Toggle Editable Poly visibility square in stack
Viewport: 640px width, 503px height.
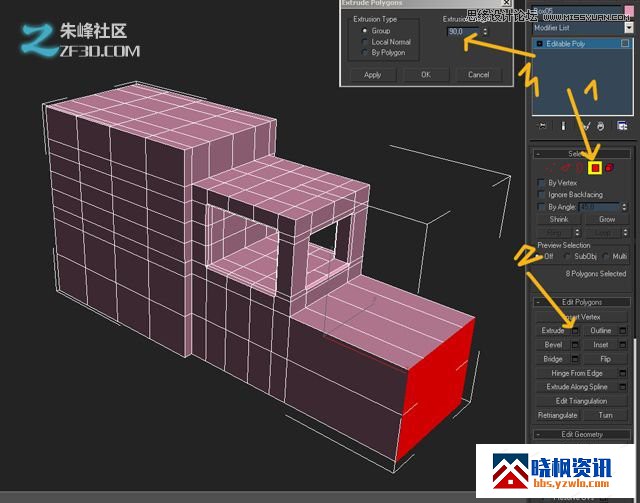click(625, 43)
